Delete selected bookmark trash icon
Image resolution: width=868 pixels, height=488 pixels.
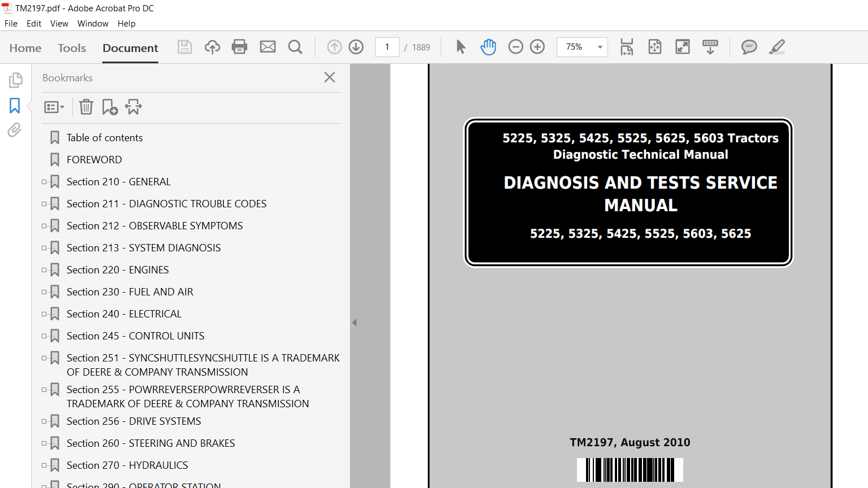(86, 107)
